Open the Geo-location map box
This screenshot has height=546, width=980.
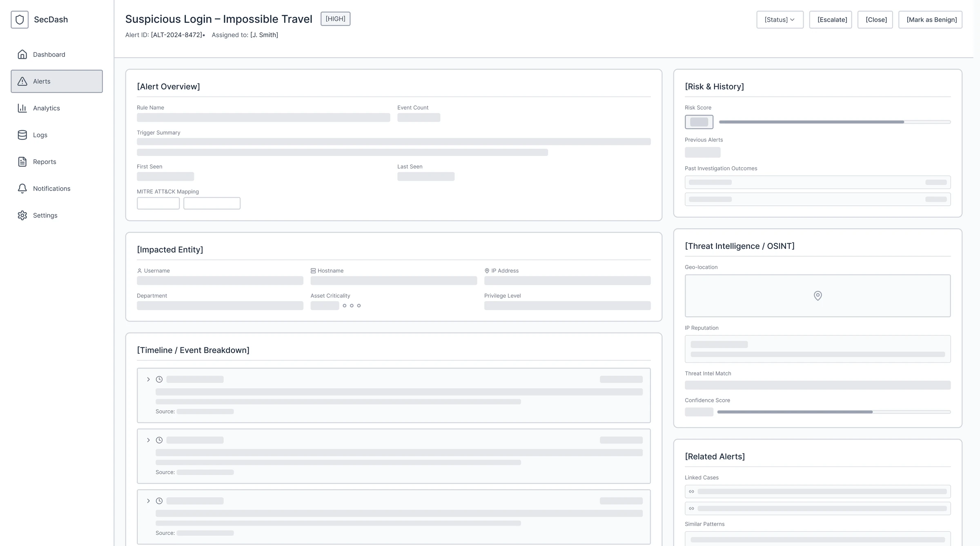[x=817, y=295]
